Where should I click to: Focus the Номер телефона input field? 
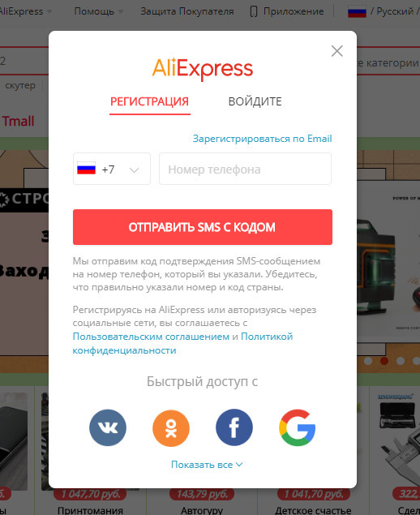click(246, 169)
